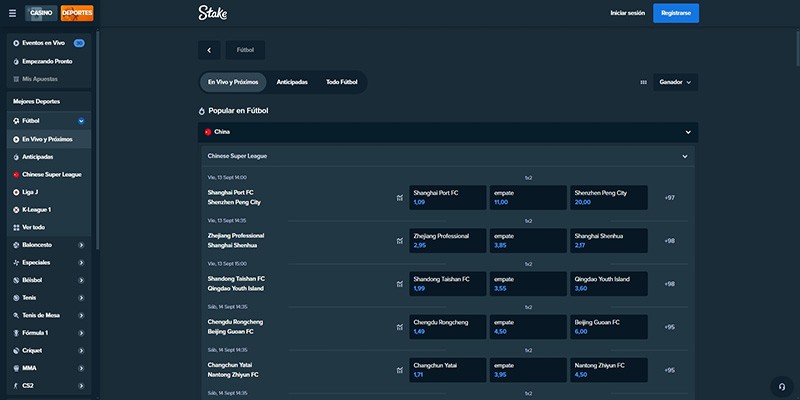Click the Tenis sport icon

point(16,298)
